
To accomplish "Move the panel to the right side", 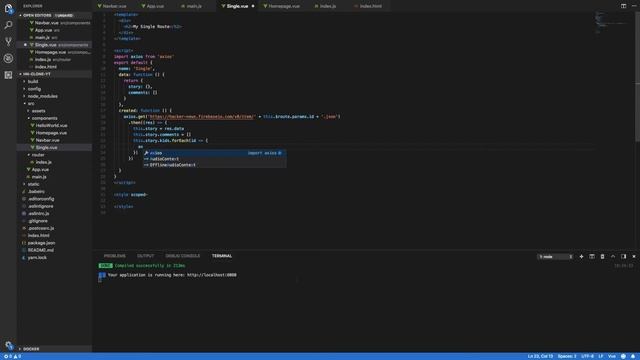I will click(623, 256).
